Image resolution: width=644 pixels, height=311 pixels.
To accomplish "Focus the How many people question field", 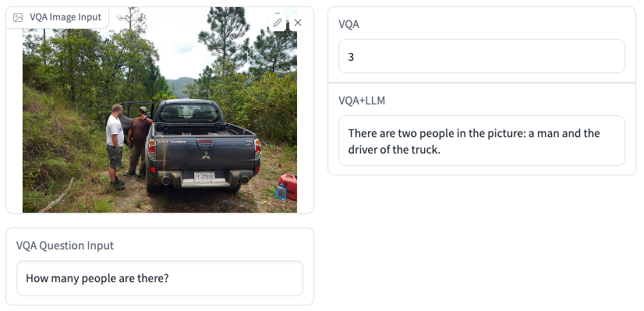I will click(160, 278).
